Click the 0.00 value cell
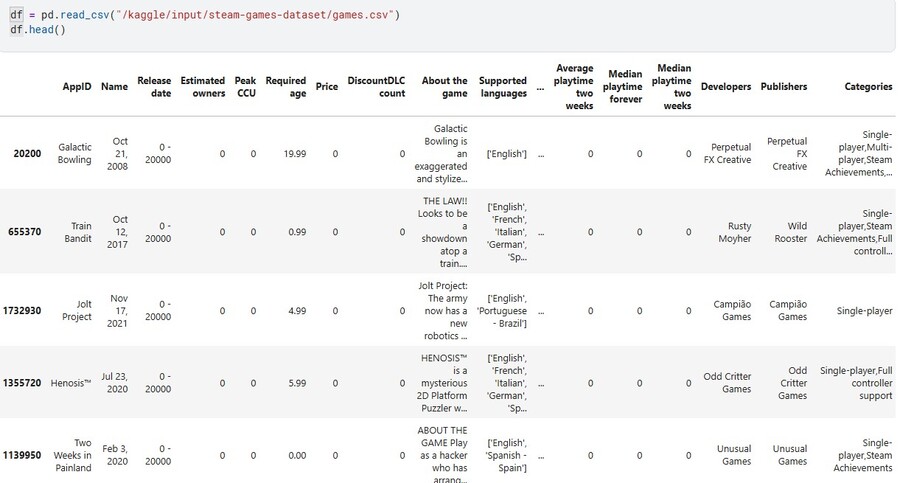The height and width of the screenshot is (483, 900). point(297,455)
